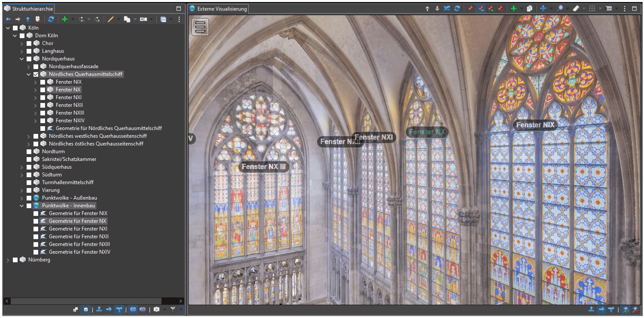The image size is (644, 318).
Task: Click the window layout icon in Strukturhierarchie toolbar
Action: pos(143,19)
